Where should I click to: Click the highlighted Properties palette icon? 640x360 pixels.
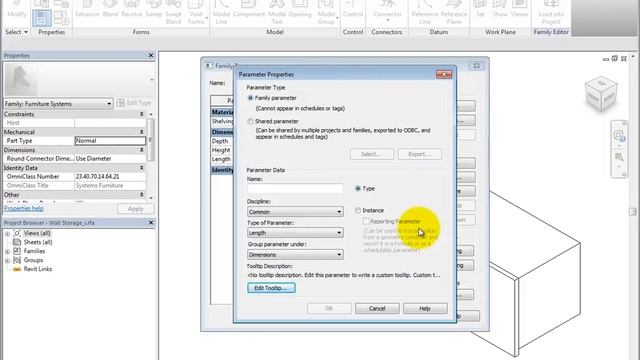click(42, 18)
